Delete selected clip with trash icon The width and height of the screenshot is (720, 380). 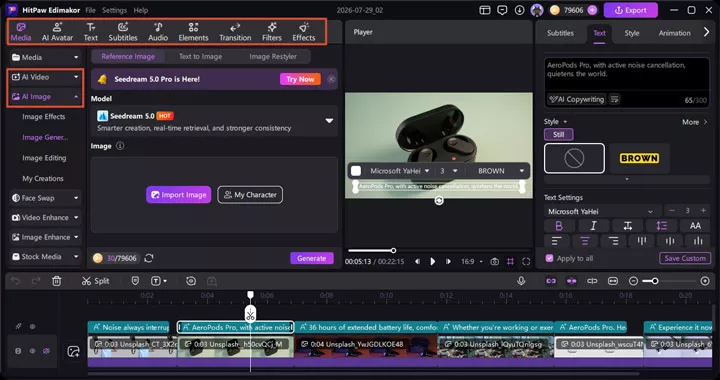tap(56, 281)
